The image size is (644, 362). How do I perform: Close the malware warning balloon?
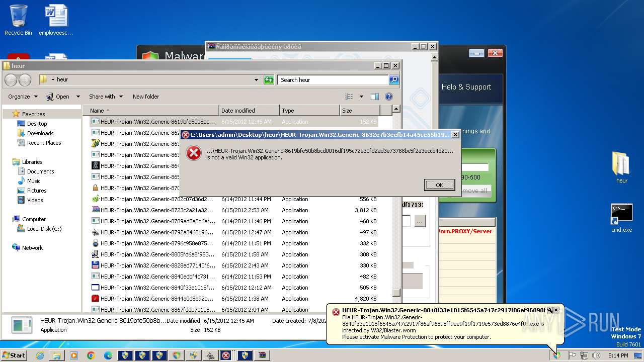point(556,311)
